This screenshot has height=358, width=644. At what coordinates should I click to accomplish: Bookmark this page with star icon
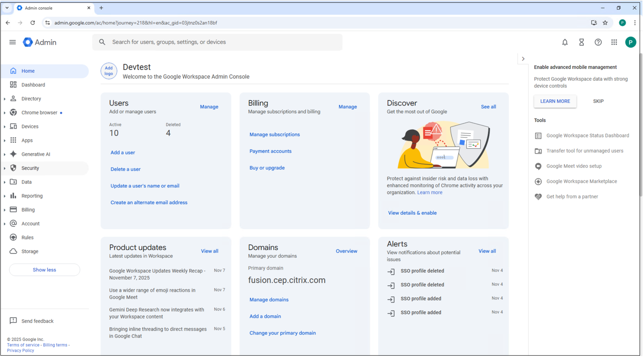click(605, 23)
